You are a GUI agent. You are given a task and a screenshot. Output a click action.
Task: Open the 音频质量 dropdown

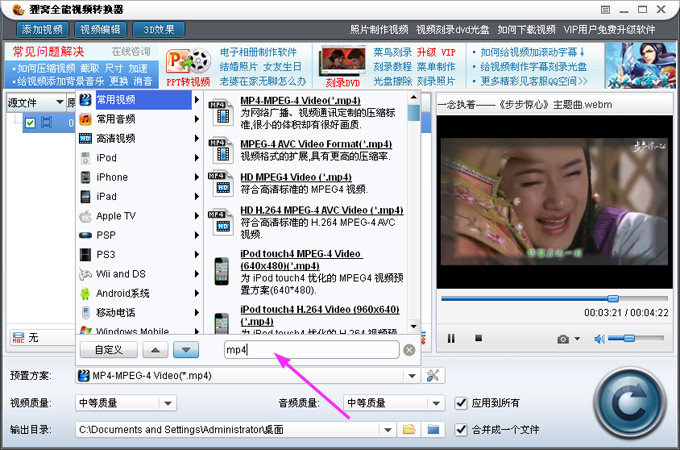point(436,404)
